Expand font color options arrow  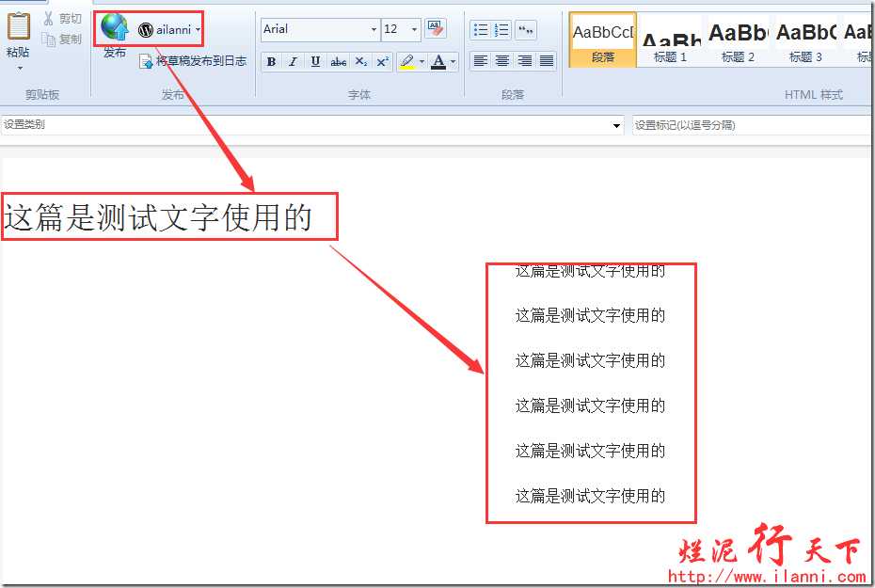tap(453, 61)
